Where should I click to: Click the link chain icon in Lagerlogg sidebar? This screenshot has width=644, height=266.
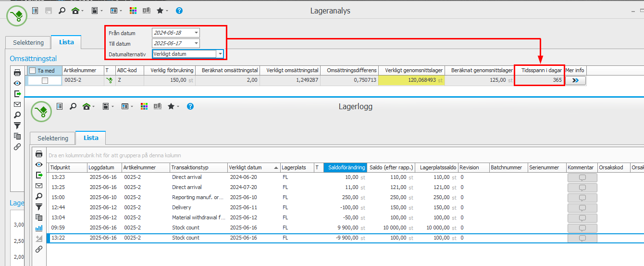pyautogui.click(x=39, y=249)
